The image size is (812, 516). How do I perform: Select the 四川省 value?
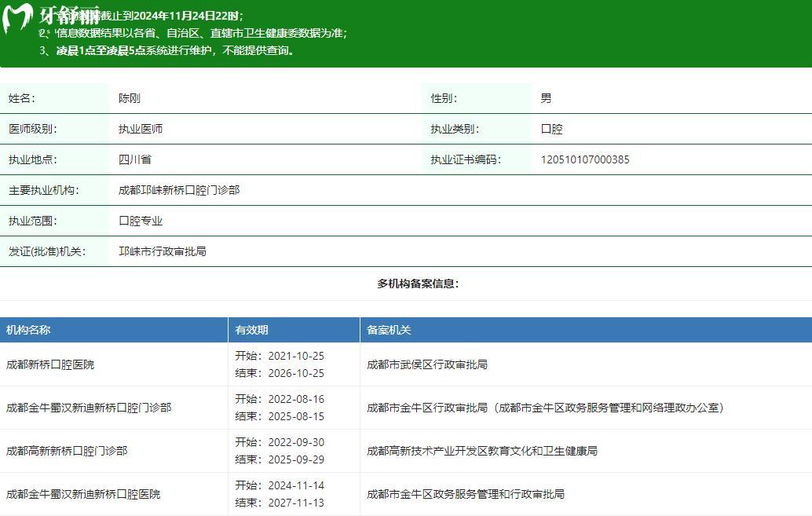pyautogui.click(x=134, y=159)
